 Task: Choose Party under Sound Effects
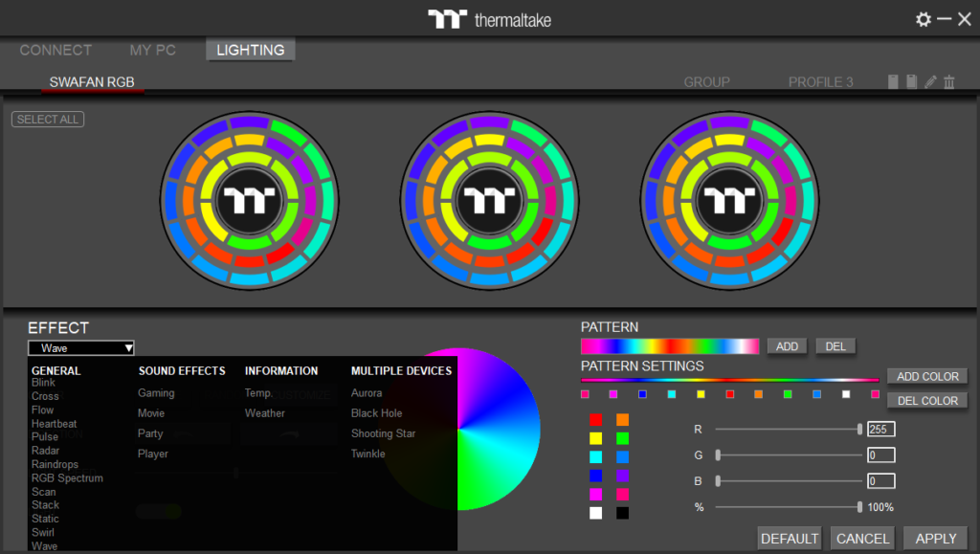tap(150, 433)
